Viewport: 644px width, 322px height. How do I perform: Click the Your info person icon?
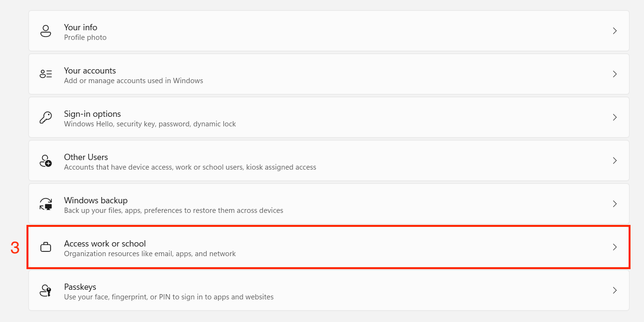tap(46, 31)
